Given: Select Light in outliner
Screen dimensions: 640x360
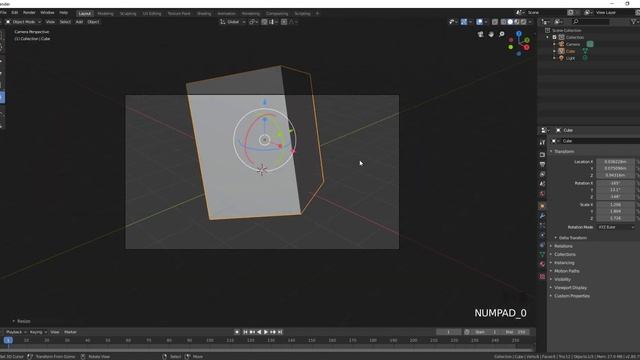Looking at the screenshot, I should tap(570, 58).
